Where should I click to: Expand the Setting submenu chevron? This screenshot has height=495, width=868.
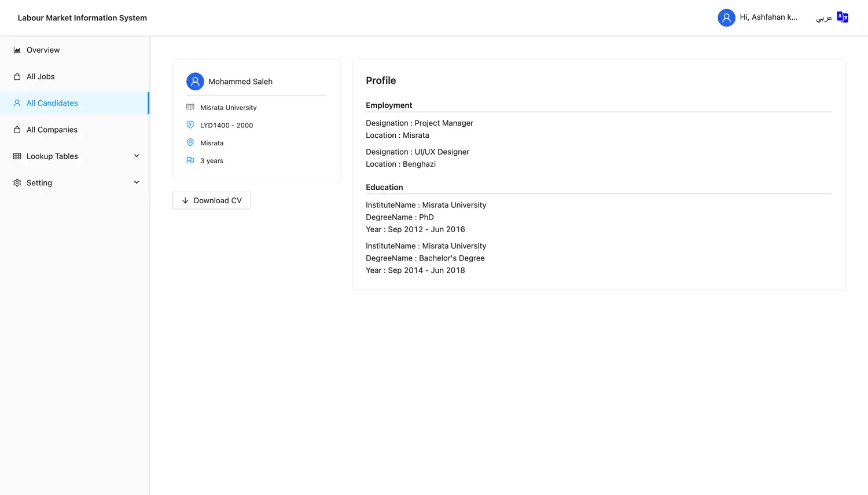coord(137,182)
